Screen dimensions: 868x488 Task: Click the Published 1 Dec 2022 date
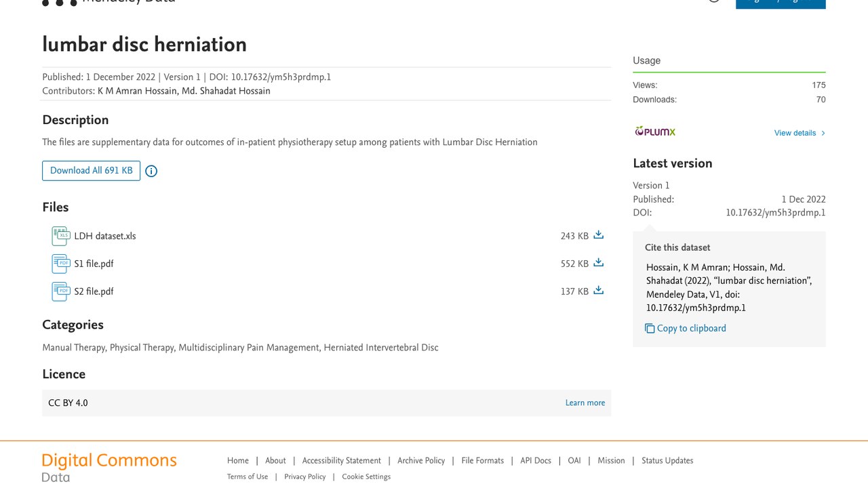point(804,199)
